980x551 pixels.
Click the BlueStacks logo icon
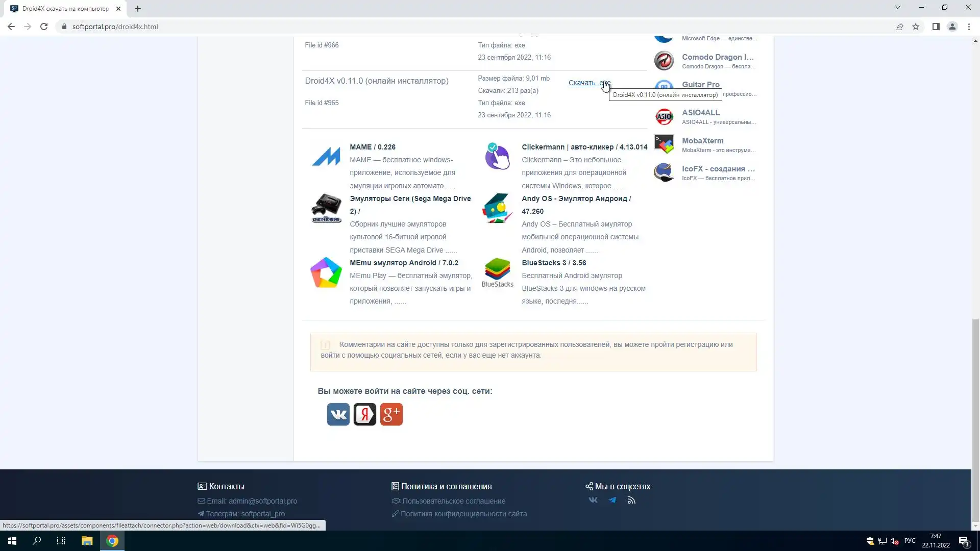click(497, 272)
